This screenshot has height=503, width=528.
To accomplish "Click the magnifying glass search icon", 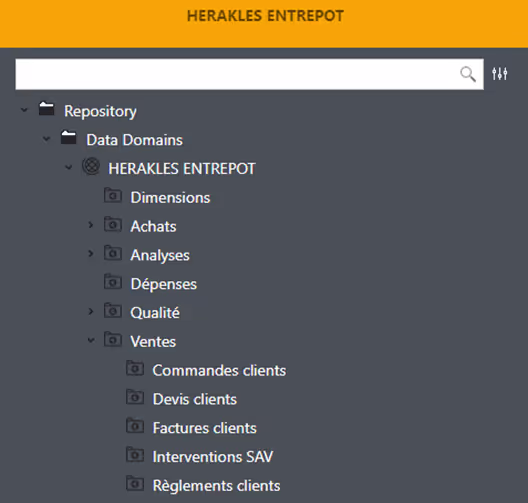I will click(x=468, y=74).
